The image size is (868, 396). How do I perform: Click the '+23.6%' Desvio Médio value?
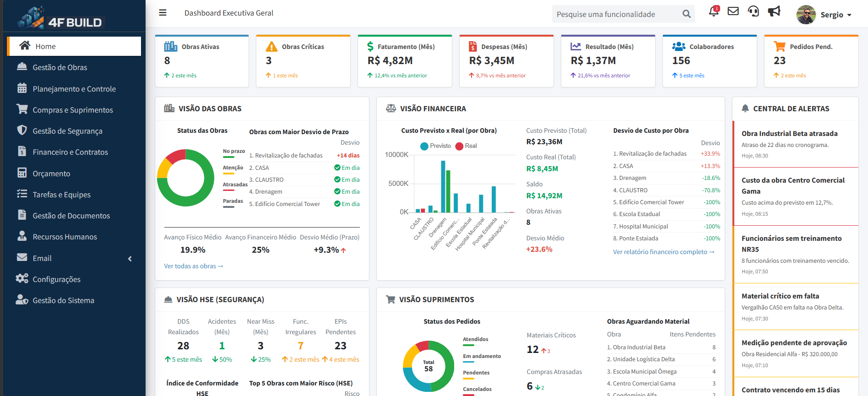(x=539, y=250)
